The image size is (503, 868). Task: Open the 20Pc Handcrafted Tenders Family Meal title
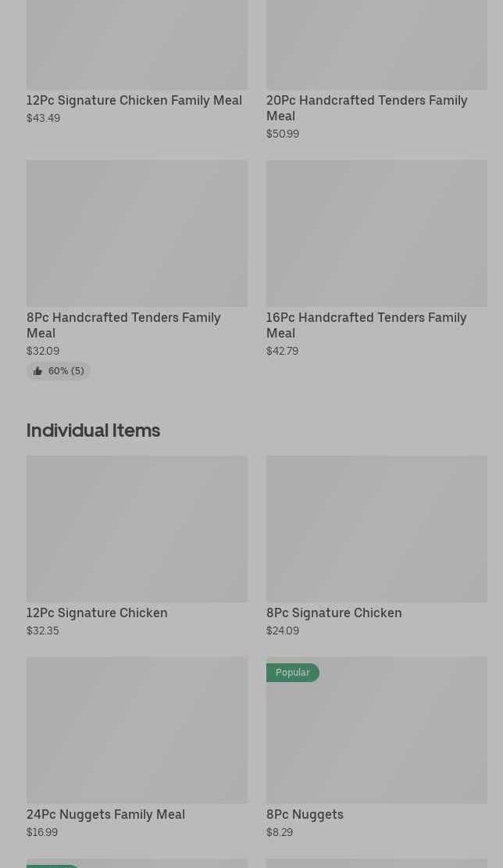[x=366, y=108]
